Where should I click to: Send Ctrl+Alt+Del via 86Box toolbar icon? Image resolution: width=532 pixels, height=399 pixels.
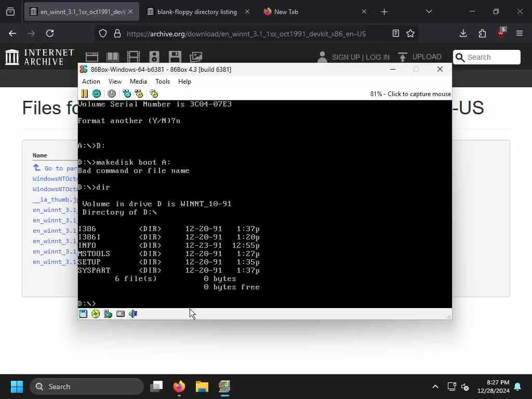[127, 94]
